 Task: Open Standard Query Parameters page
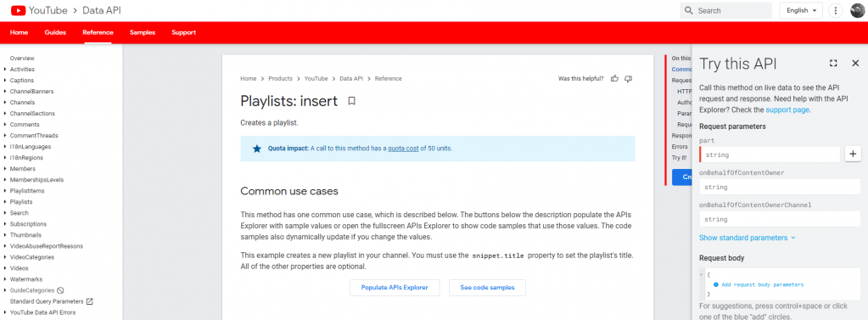(47, 301)
